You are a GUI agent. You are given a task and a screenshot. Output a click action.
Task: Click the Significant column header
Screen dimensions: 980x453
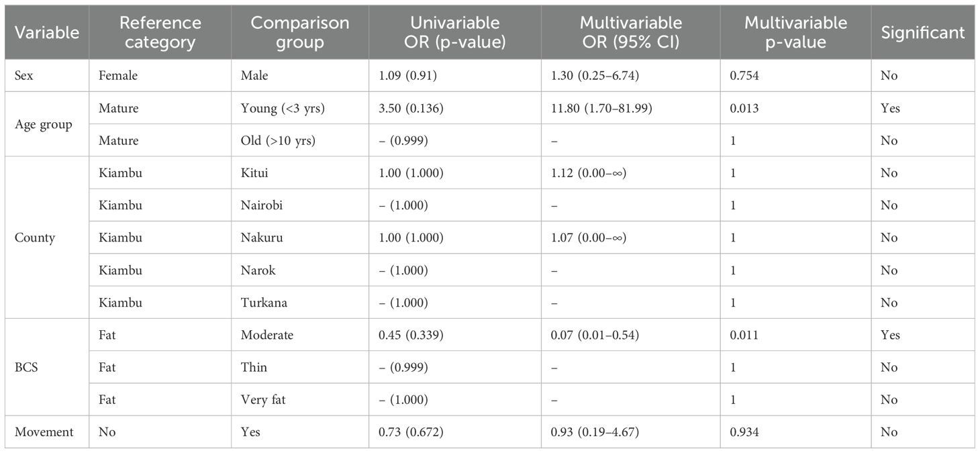(x=923, y=32)
